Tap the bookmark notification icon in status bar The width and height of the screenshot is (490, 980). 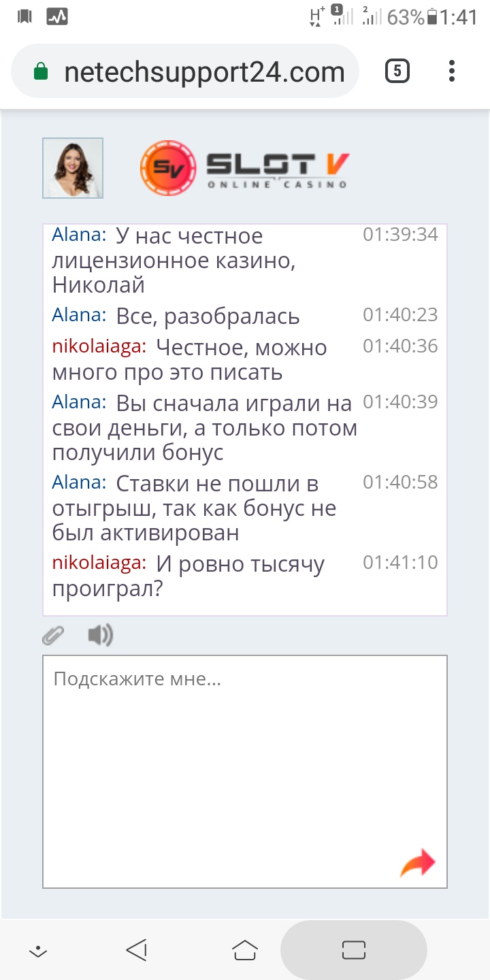point(25,17)
